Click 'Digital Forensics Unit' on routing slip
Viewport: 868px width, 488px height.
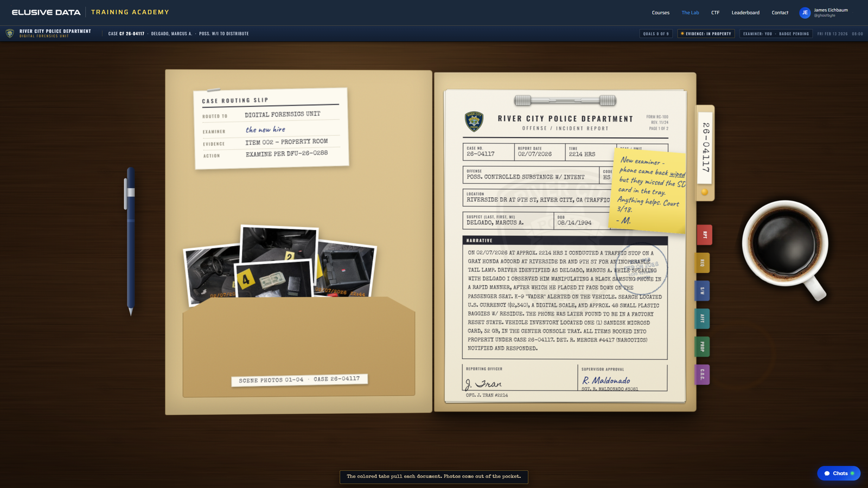(x=282, y=114)
